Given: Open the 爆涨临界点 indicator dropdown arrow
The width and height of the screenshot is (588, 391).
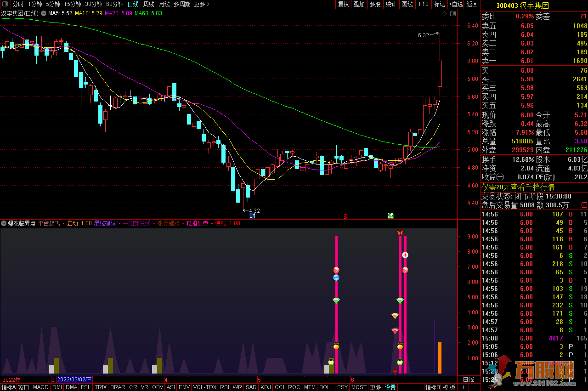Looking at the screenshot, I should click(4, 223).
